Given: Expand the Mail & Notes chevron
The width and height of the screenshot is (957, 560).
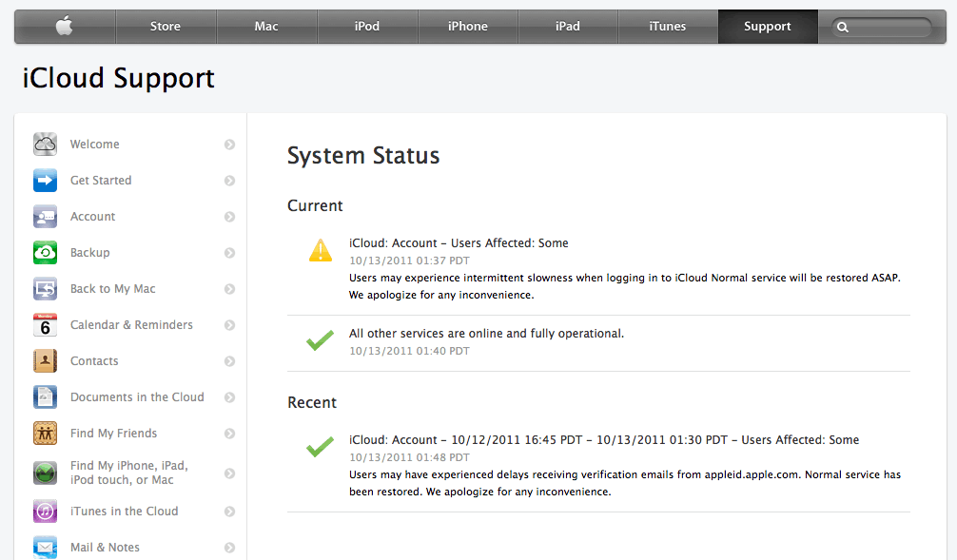Looking at the screenshot, I should (x=229, y=548).
